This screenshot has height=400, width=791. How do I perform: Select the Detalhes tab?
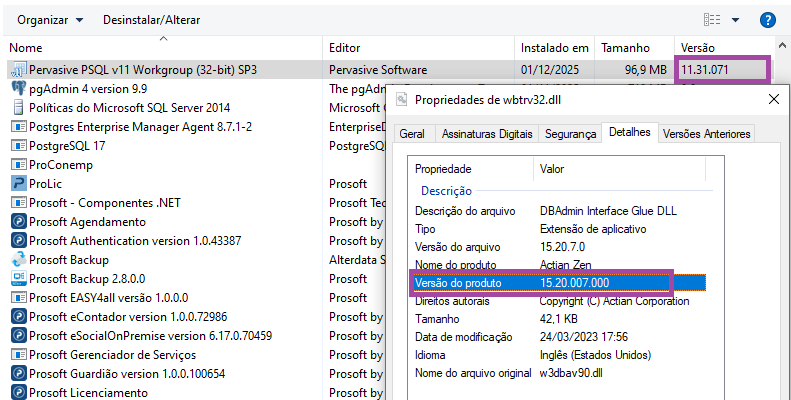pyautogui.click(x=630, y=132)
